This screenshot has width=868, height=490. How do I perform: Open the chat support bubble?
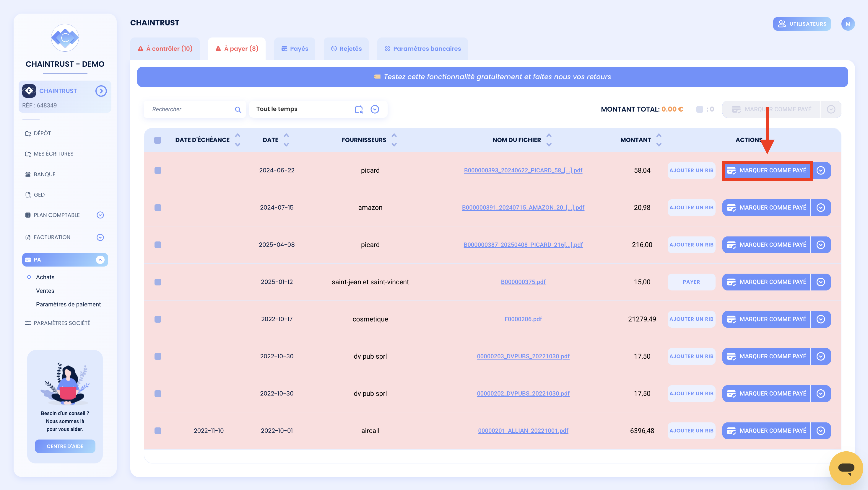(x=846, y=468)
